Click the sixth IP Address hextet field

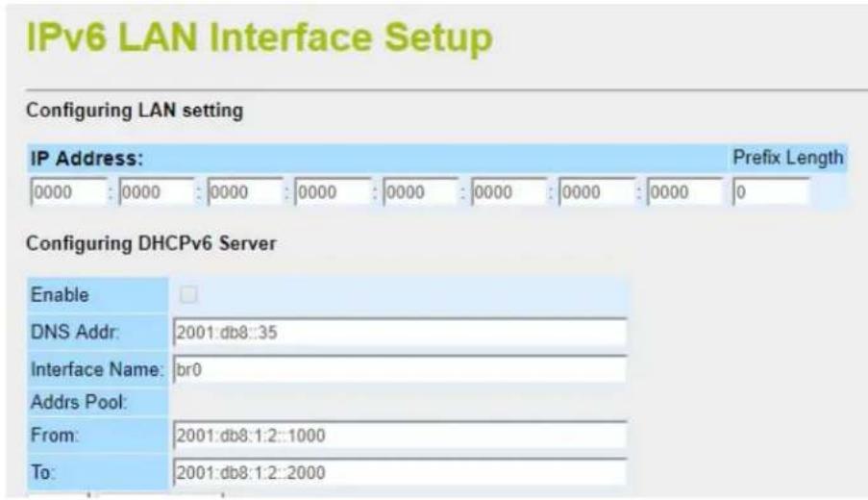pyautogui.click(x=508, y=192)
